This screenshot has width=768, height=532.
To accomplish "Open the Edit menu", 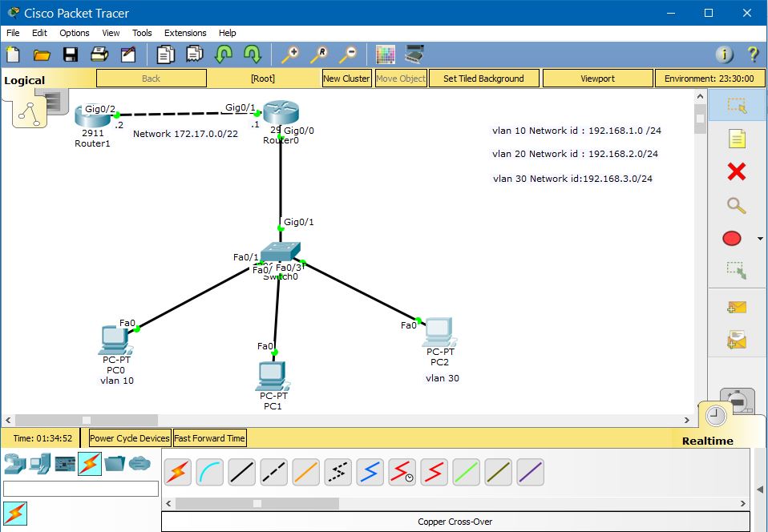I will pos(39,33).
